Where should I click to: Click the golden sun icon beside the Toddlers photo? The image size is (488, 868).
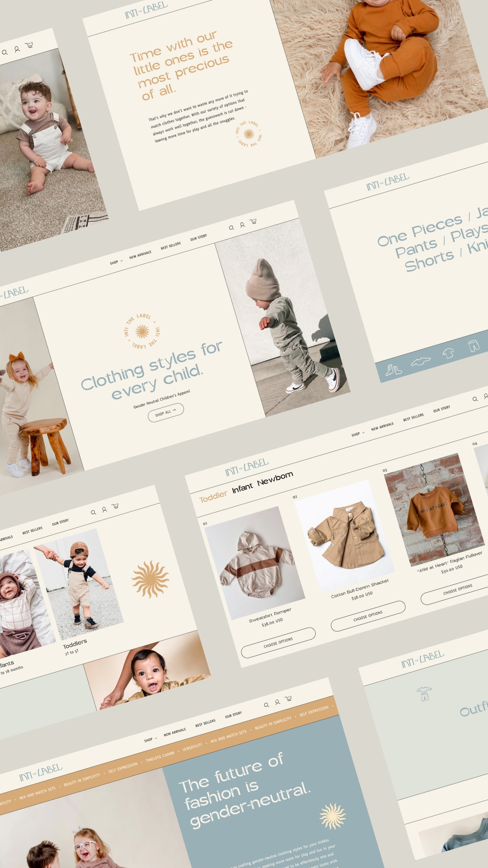(150, 580)
